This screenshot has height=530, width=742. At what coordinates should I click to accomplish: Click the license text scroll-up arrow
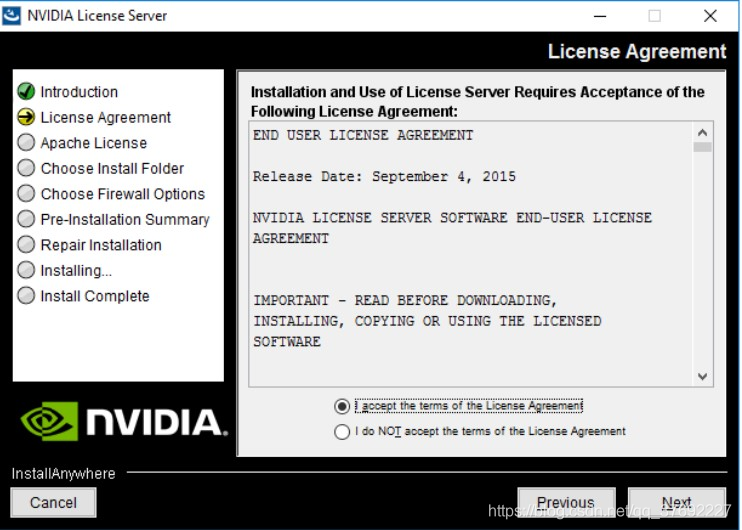click(702, 132)
